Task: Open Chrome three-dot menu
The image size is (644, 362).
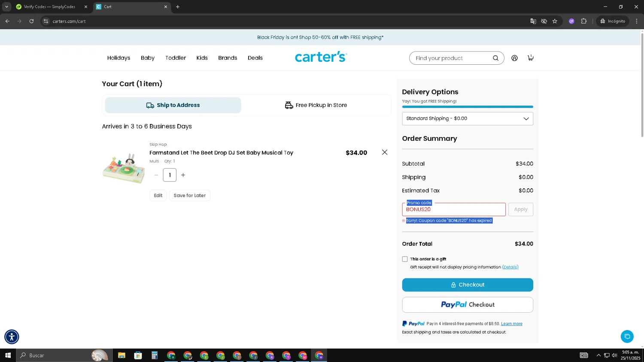Action: [x=637, y=21]
